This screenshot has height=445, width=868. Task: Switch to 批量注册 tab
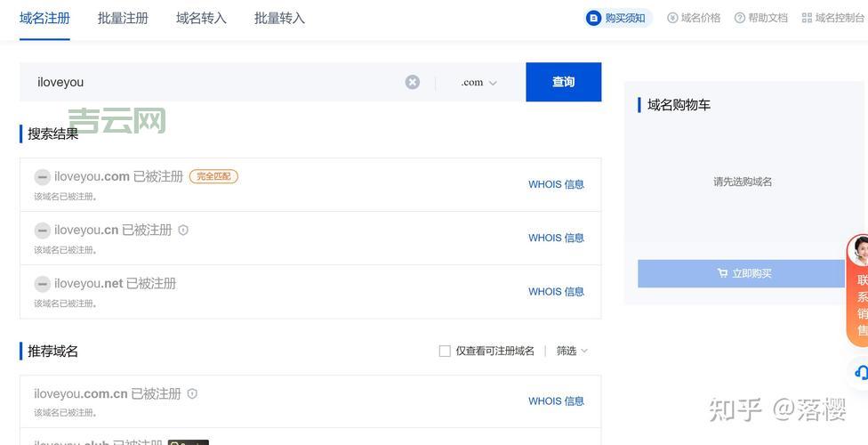click(x=123, y=19)
